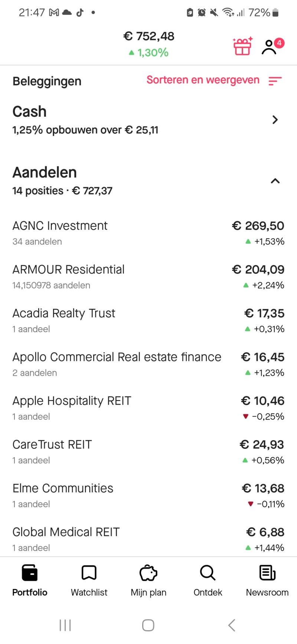Open Android recent apps button
The width and height of the screenshot is (297, 644).
tap(65, 625)
